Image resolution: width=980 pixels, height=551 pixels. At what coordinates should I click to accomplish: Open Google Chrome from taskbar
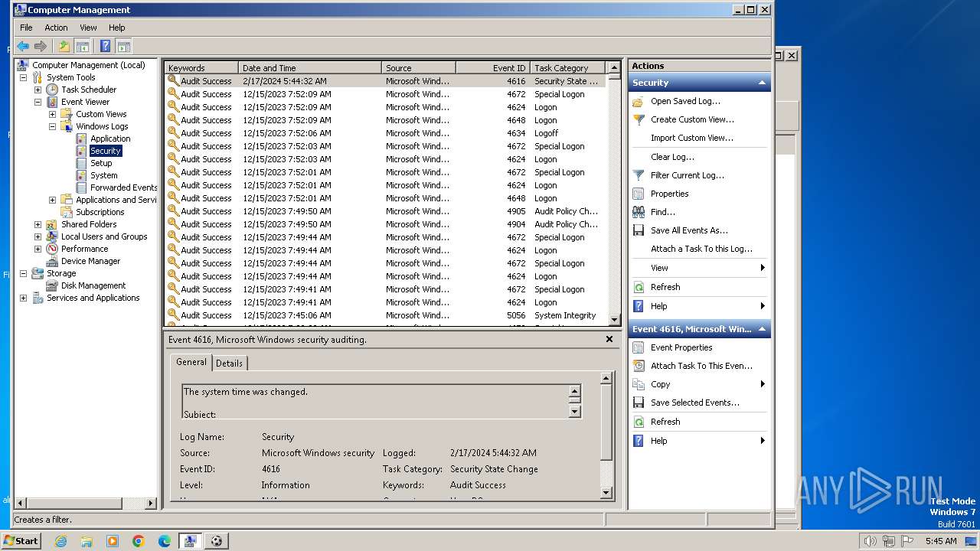click(139, 541)
